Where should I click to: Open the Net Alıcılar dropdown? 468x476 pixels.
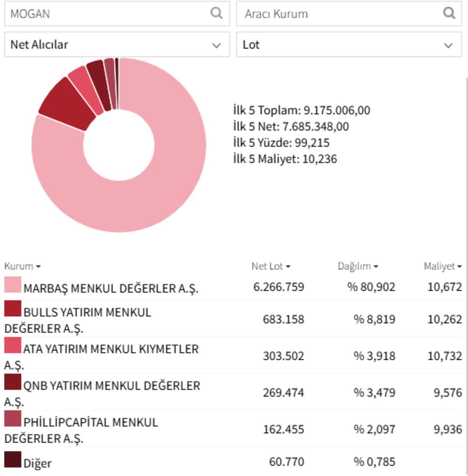[x=117, y=45]
